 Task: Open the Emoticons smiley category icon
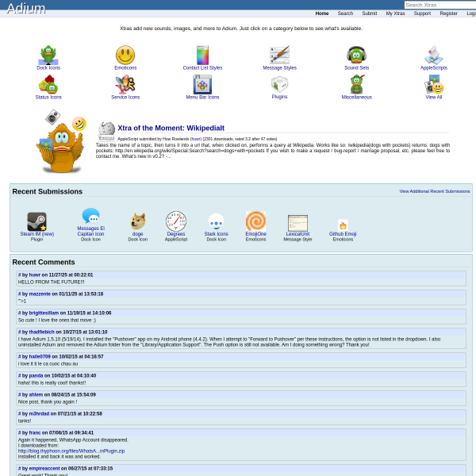[125, 55]
